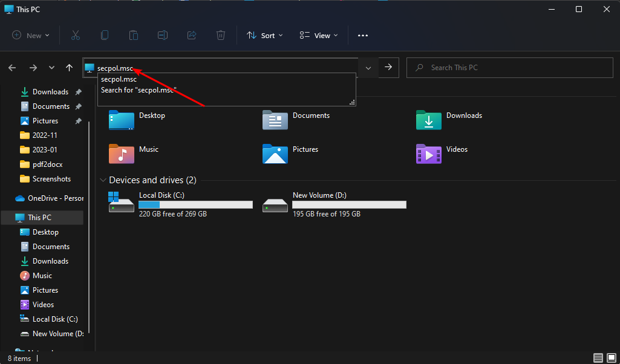Click the New Volume (D:) usage bar
Screen dimensions: 620x364
pyautogui.click(x=349, y=204)
